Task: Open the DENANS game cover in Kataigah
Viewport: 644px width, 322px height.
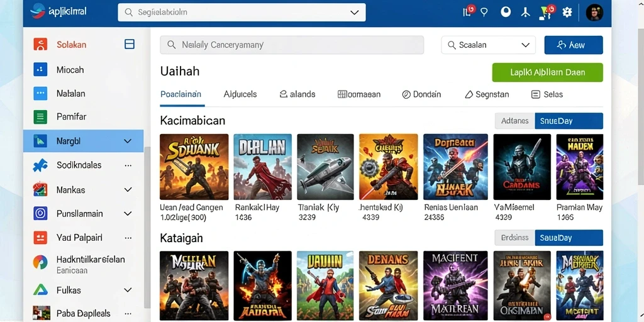Action: coord(388,286)
